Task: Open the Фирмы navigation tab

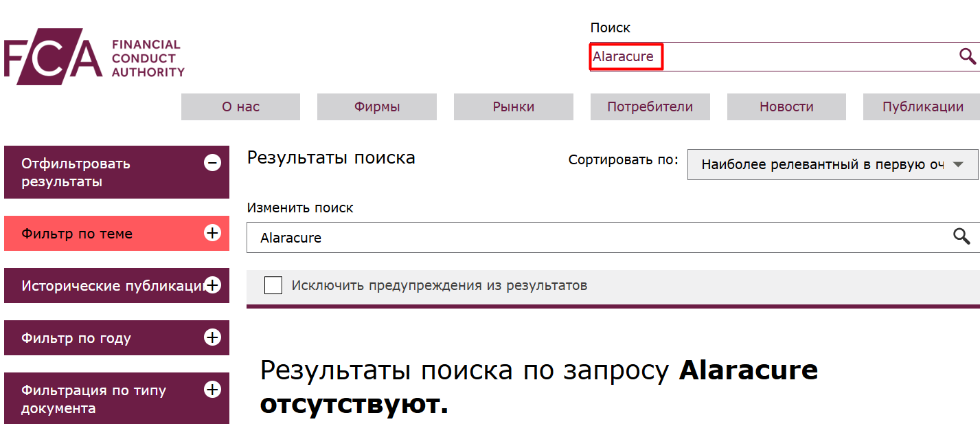Action: click(x=376, y=107)
